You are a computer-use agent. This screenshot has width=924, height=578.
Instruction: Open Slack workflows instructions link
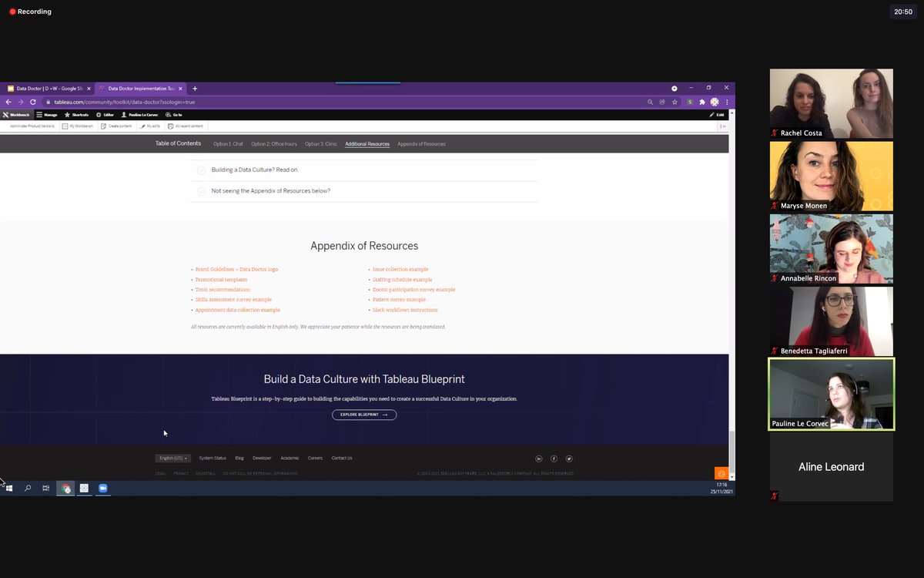click(x=405, y=310)
